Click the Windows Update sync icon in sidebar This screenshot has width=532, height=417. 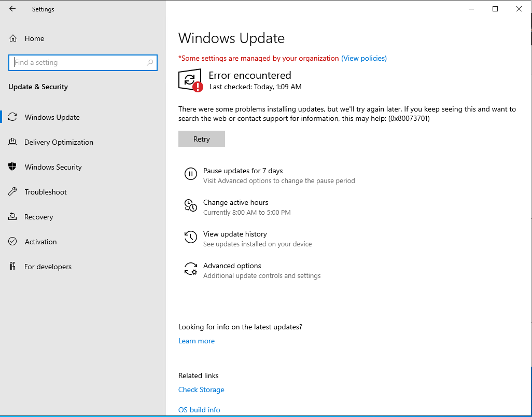(x=12, y=117)
